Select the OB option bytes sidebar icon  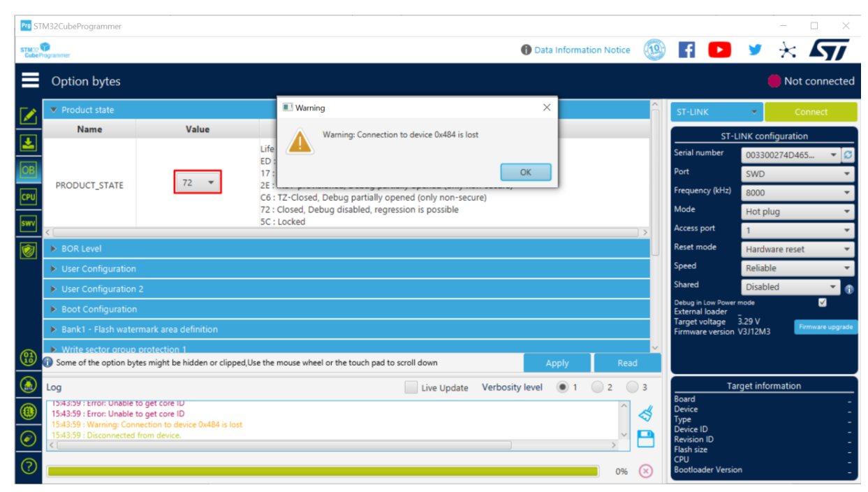29,170
